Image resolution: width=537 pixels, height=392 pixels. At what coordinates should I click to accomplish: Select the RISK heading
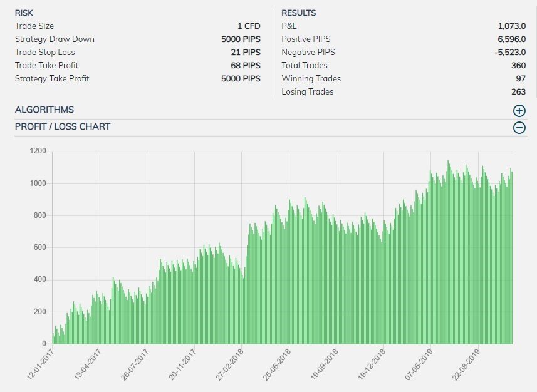click(x=24, y=13)
